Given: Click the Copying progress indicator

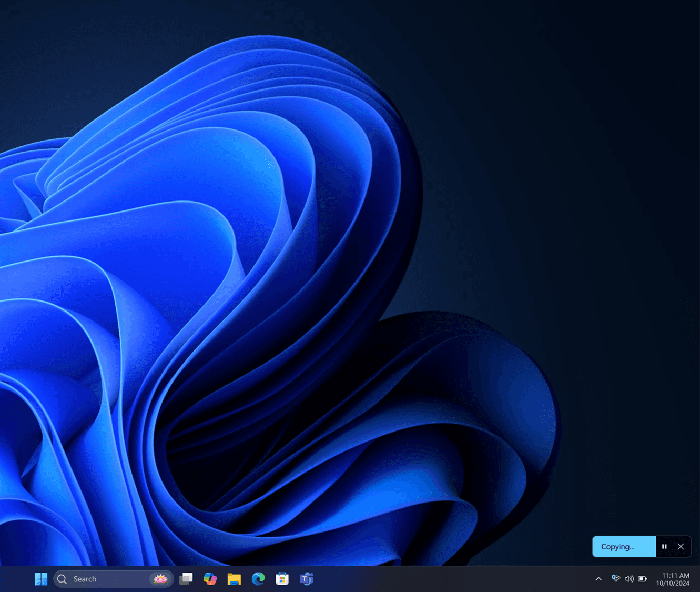Looking at the screenshot, I should click(624, 547).
